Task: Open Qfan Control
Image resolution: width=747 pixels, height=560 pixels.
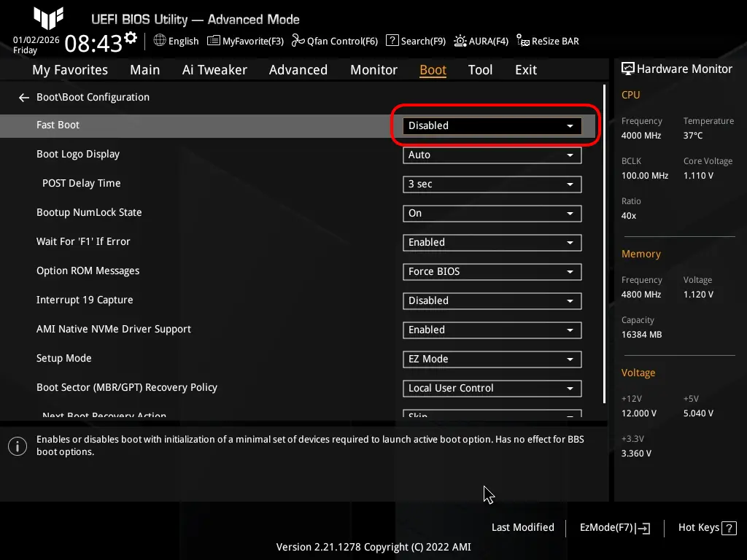Action: pyautogui.click(x=335, y=41)
